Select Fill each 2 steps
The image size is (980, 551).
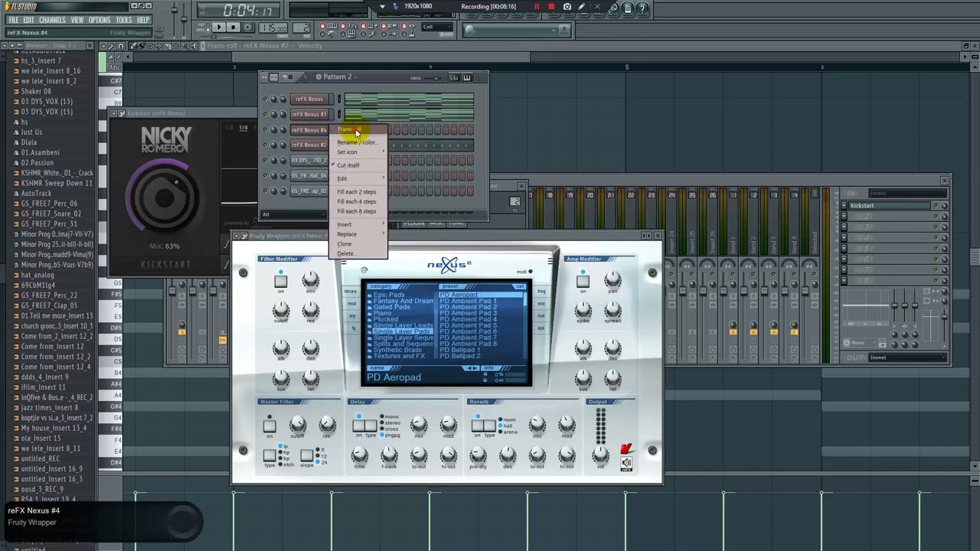(x=358, y=192)
